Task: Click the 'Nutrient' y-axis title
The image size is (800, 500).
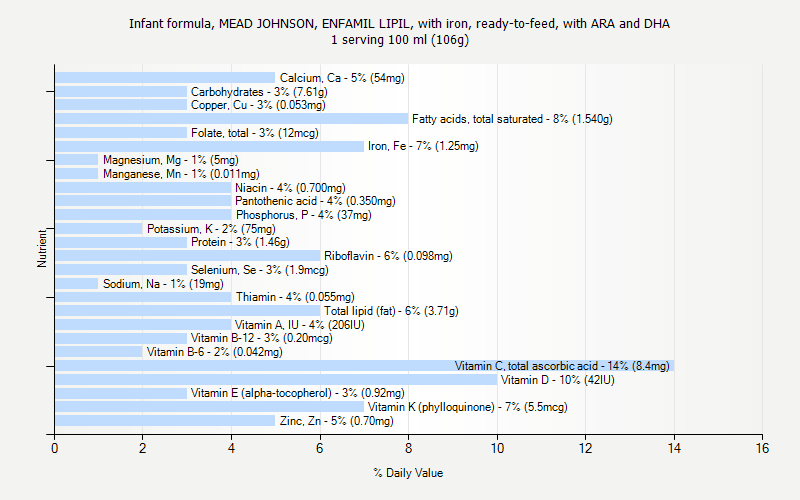Action: [x=42, y=248]
